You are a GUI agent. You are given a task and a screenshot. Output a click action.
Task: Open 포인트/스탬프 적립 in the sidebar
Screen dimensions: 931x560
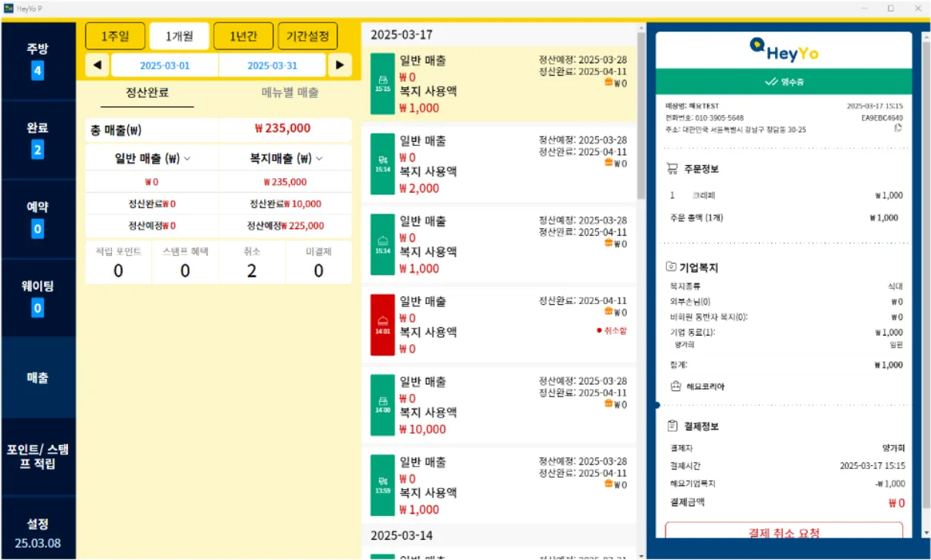pos(38,457)
